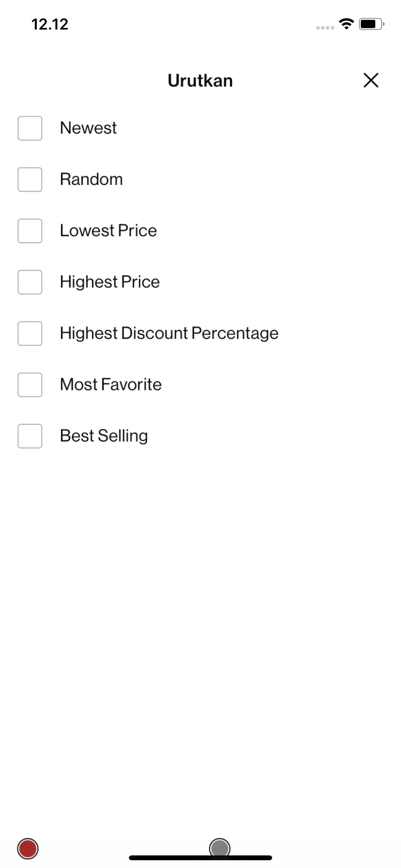Viewport: 401px width, 868px height.
Task: Tap the Urutkan header title
Action: click(x=200, y=80)
